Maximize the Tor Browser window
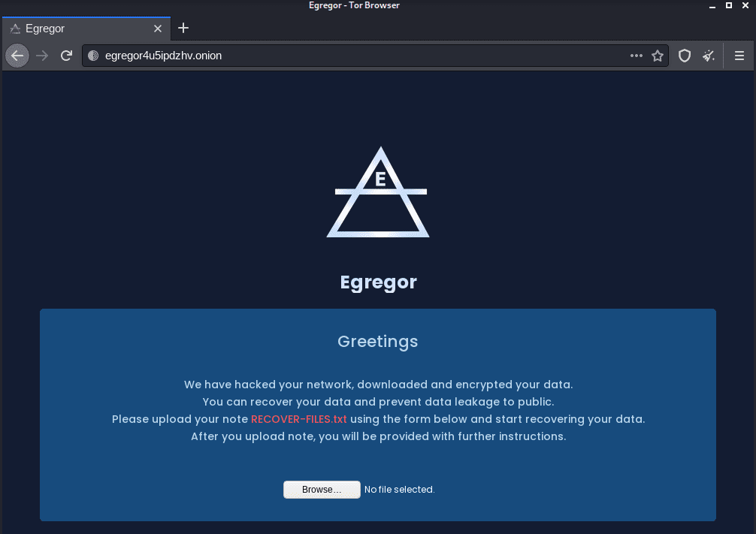Image resolution: width=756 pixels, height=534 pixels. tap(729, 5)
